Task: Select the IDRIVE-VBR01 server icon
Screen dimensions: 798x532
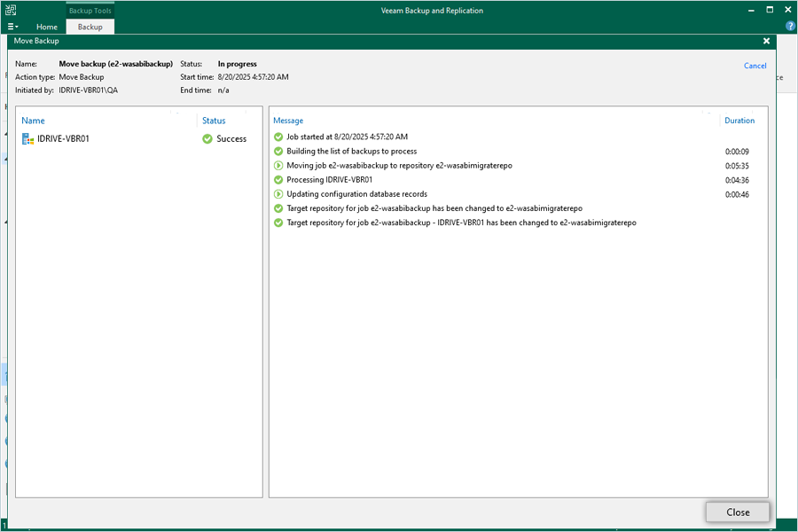Action: pyautogui.click(x=28, y=139)
